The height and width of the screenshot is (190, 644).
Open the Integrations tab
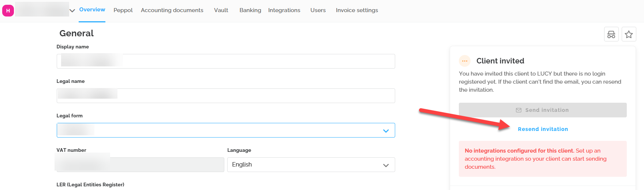[284, 10]
